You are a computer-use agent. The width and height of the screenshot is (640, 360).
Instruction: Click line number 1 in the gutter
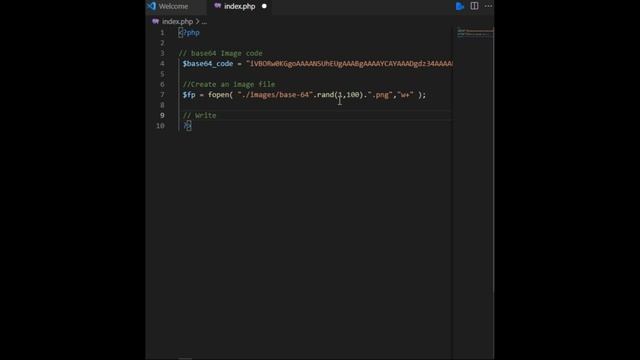[x=162, y=33]
